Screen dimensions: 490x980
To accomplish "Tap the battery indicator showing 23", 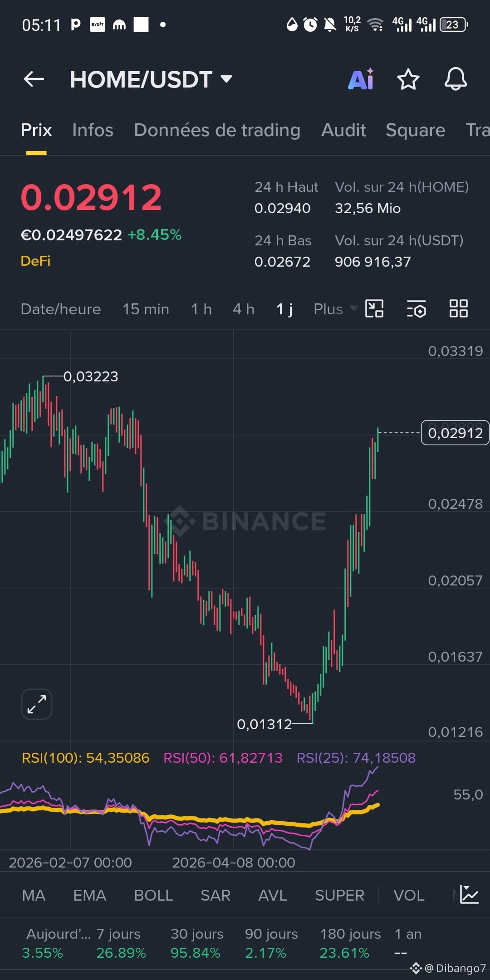I will click(454, 24).
